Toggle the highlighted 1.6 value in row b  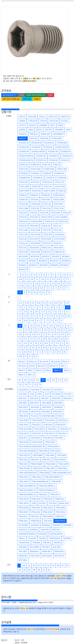68,307
